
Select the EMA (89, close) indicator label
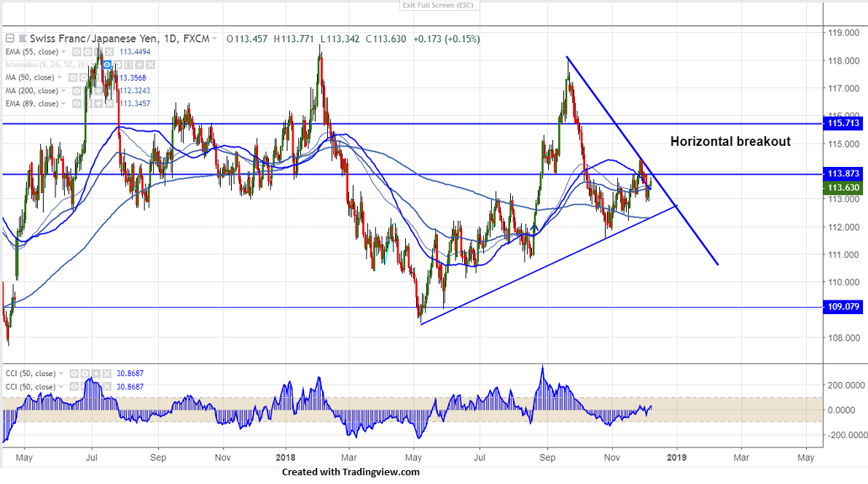[31, 104]
